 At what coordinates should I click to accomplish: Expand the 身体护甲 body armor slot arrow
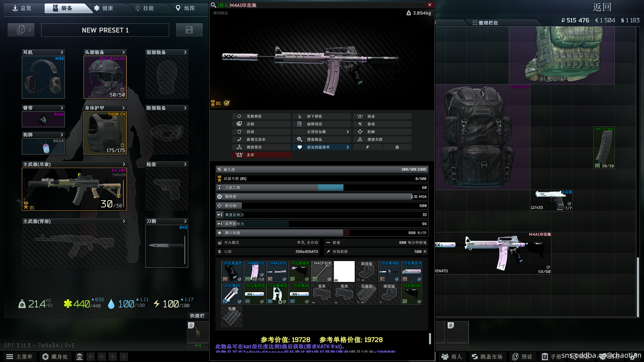click(123, 108)
